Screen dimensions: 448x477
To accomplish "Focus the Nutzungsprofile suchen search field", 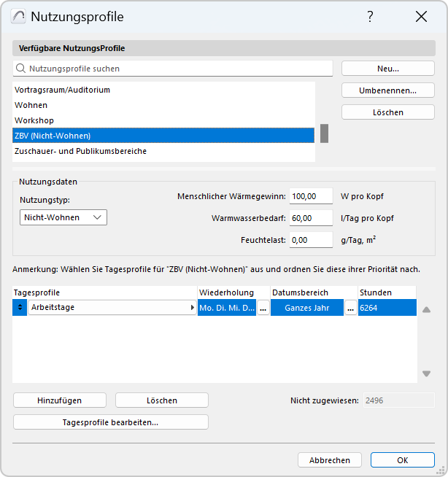I will click(173, 69).
